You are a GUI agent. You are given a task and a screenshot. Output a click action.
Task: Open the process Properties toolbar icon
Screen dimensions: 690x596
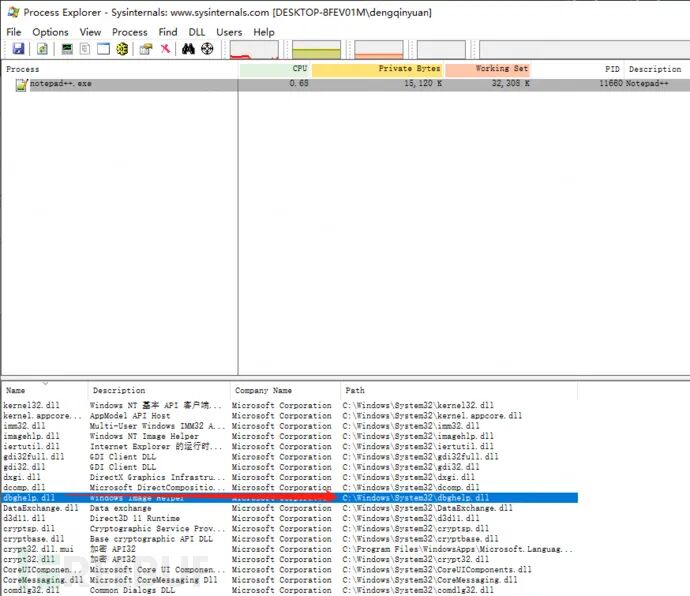coord(146,49)
